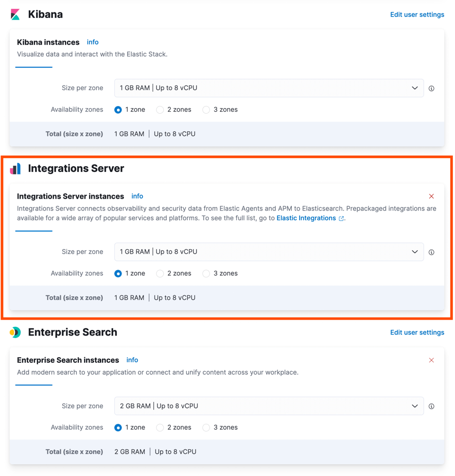This screenshot has height=476, width=455.
Task: Open the Kibana instances info popover
Action: tap(93, 42)
